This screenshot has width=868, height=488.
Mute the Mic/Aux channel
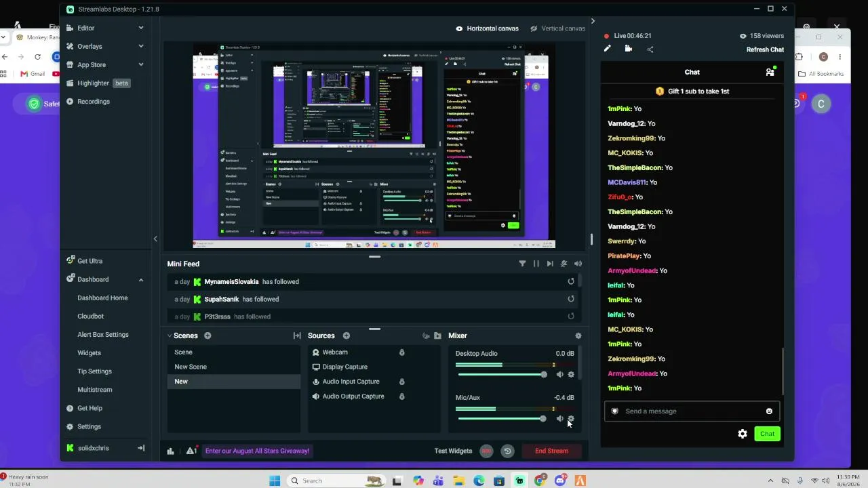tap(559, 419)
